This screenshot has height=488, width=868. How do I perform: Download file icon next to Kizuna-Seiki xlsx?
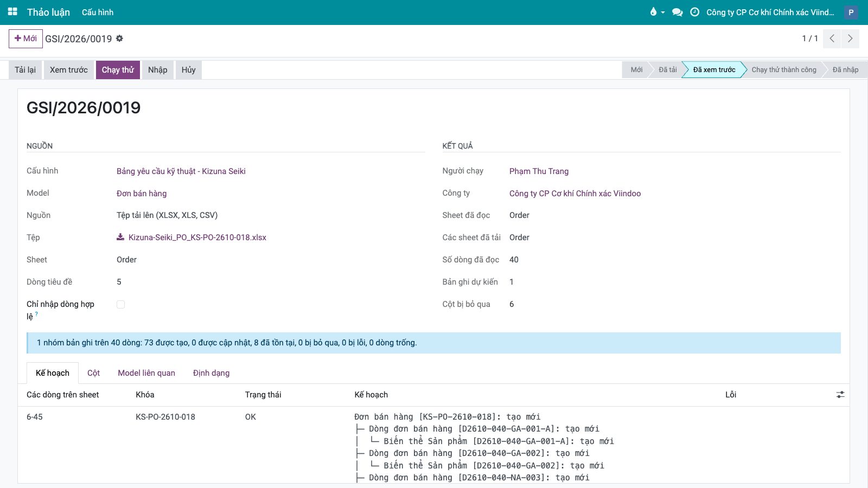pyautogui.click(x=120, y=237)
